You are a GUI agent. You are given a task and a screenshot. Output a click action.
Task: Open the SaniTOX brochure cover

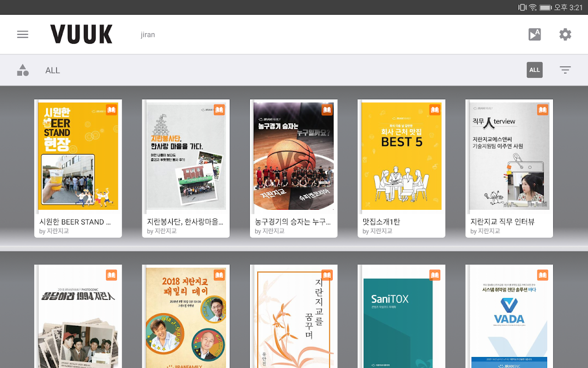tap(401, 317)
